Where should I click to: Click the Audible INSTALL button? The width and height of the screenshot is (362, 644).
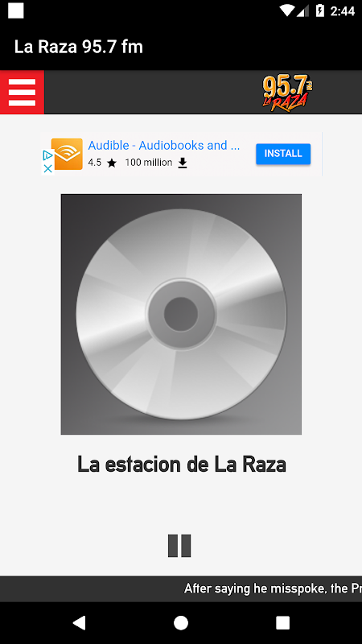point(283,154)
